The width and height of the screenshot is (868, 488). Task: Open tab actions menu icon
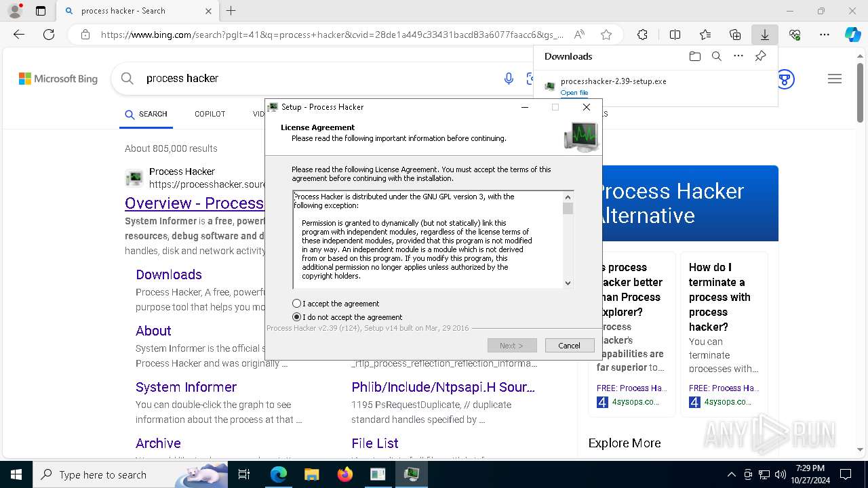click(x=41, y=11)
